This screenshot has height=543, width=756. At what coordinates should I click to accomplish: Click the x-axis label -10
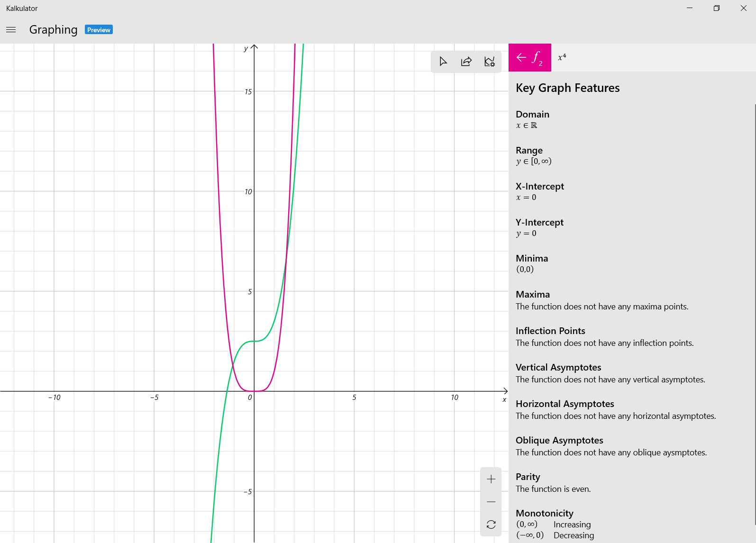(55, 398)
